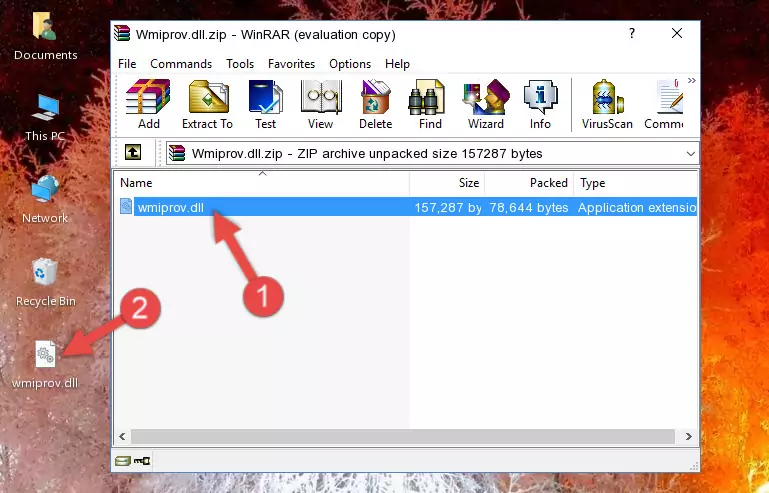Click the Delete toolbar icon
This screenshot has height=493, width=769.
click(375, 104)
